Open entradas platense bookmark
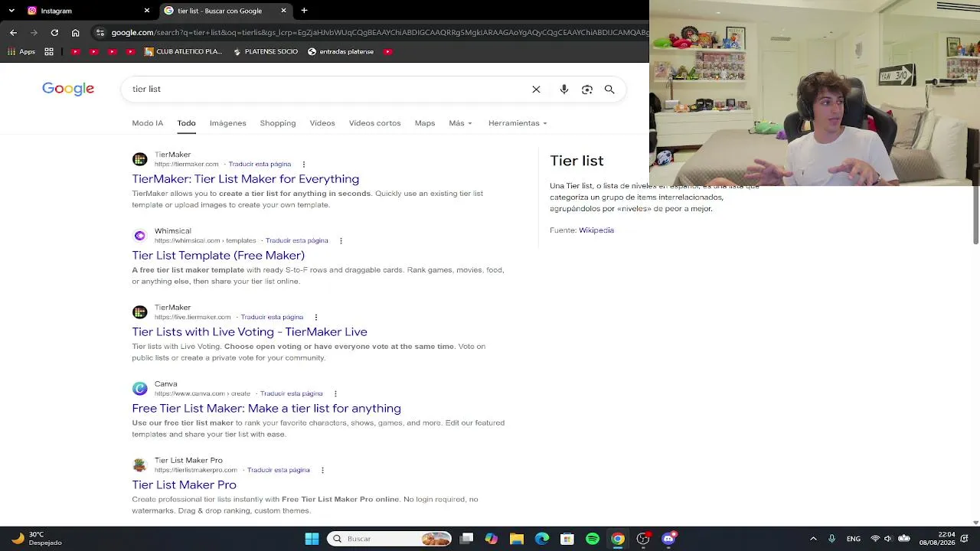The height and width of the screenshot is (551, 980). (x=341, y=52)
